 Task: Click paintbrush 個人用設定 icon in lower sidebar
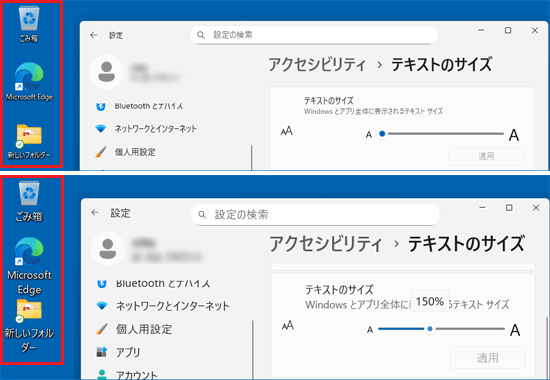(102, 329)
